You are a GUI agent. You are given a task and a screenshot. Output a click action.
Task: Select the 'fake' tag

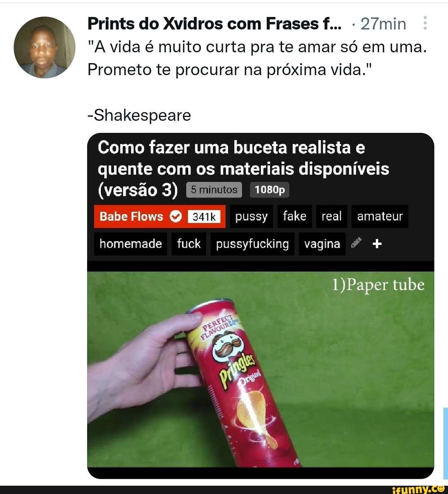pyautogui.click(x=295, y=216)
